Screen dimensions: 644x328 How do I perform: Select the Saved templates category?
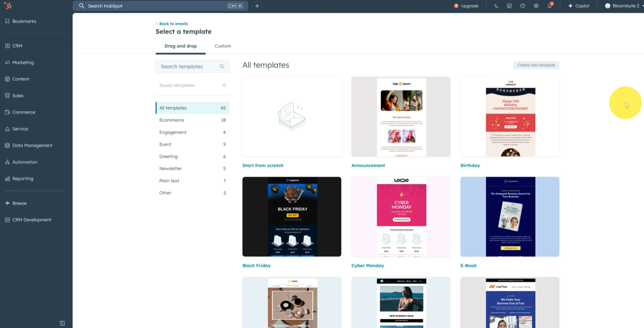click(x=192, y=85)
